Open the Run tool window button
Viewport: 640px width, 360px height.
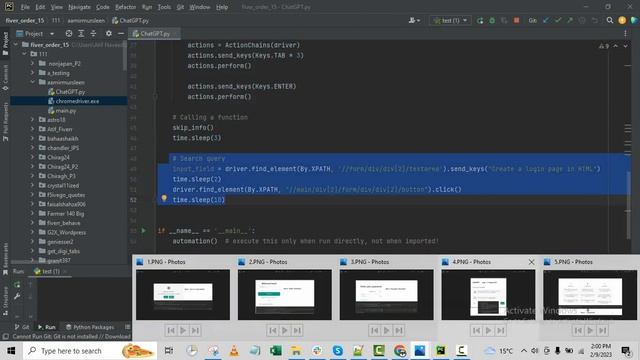(x=47, y=327)
